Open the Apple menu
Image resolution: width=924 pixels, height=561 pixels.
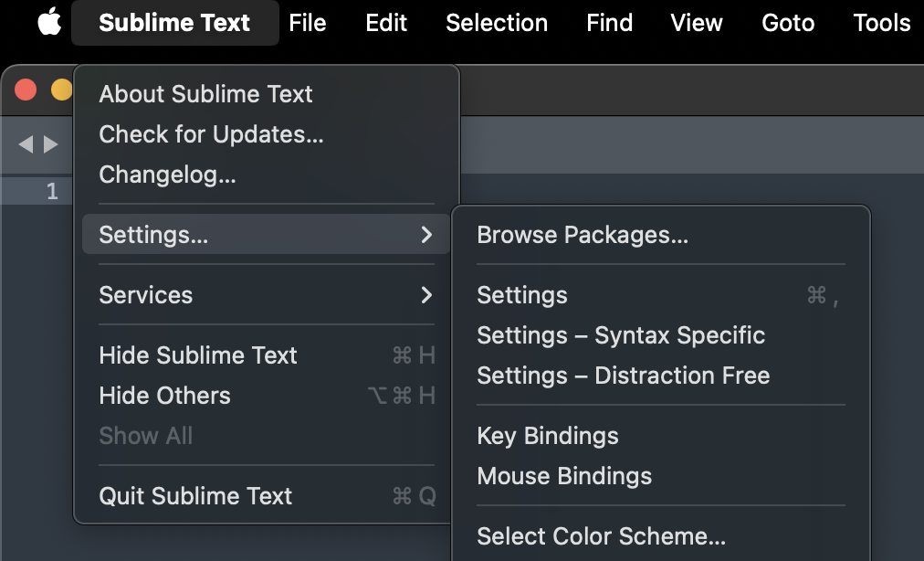click(x=49, y=23)
